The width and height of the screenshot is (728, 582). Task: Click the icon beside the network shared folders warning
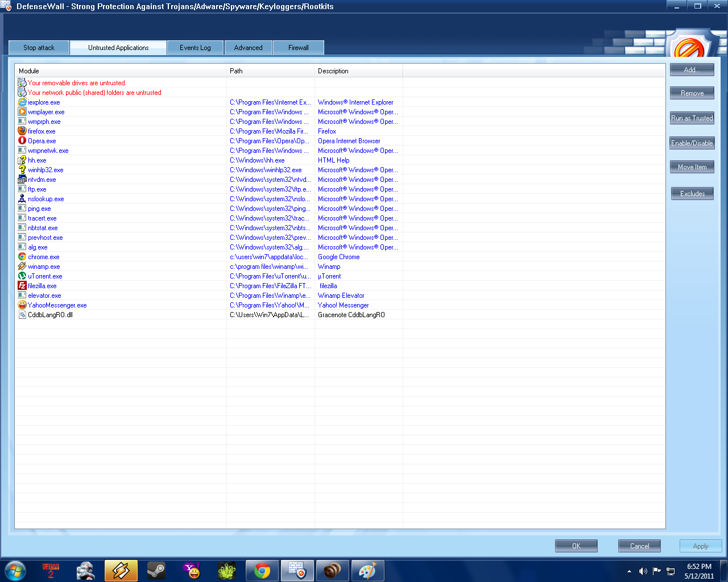(22, 93)
